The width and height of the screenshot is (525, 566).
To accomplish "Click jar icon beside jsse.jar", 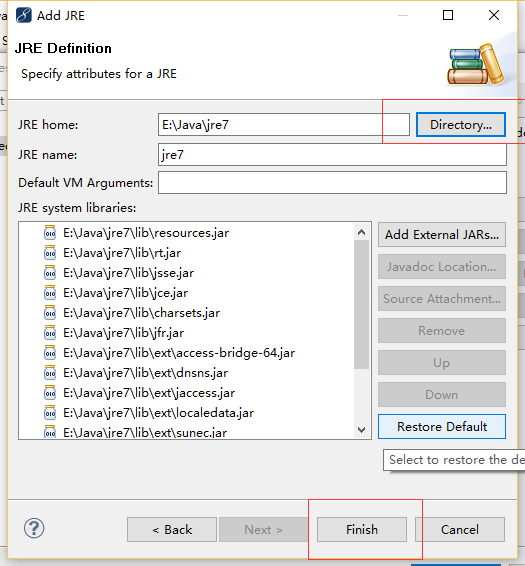I will pos(50,273).
